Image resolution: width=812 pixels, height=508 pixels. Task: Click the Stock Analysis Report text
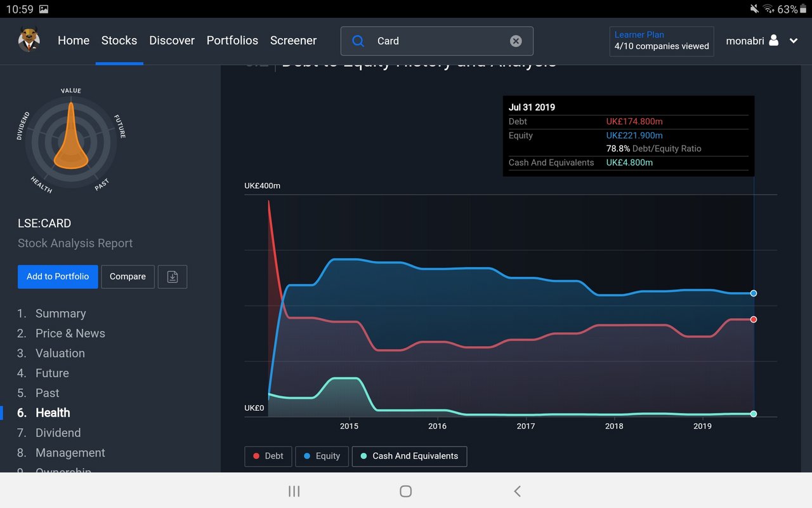[75, 243]
